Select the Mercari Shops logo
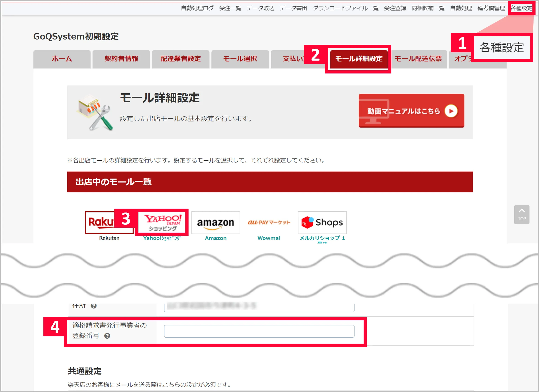 322,222
